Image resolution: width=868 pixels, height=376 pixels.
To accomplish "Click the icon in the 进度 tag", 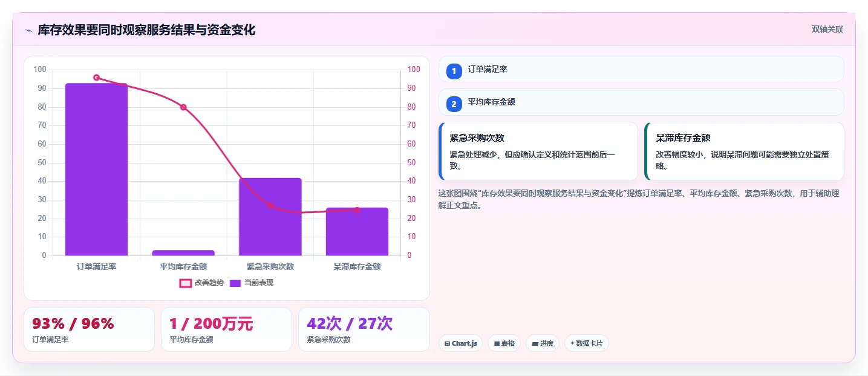I will (x=535, y=343).
